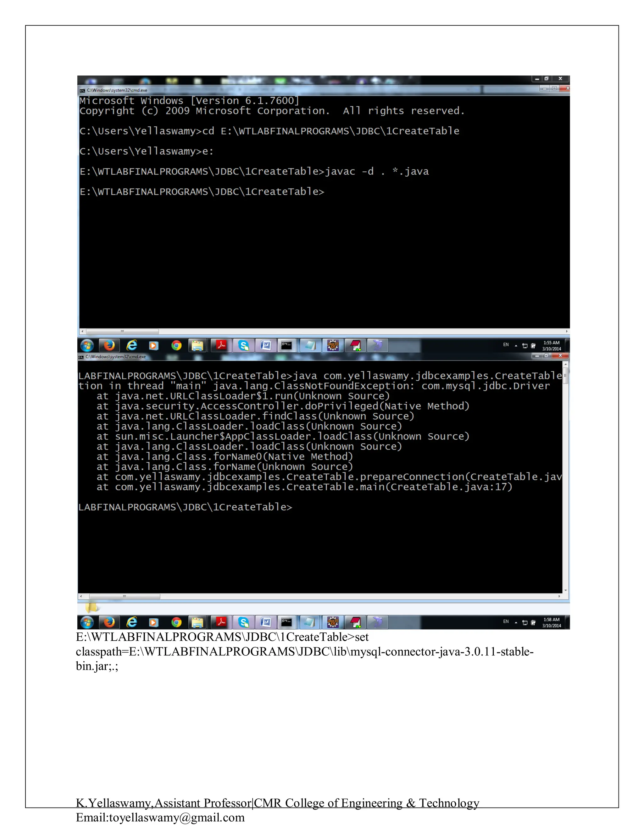The height and width of the screenshot is (833, 644).
Task: Launch Internet Explorer in the 1:55 AM taskbar
Action: tap(132, 345)
